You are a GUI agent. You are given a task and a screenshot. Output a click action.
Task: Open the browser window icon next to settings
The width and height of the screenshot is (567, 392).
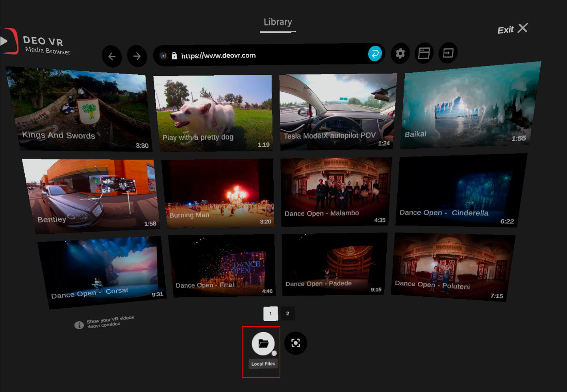424,53
